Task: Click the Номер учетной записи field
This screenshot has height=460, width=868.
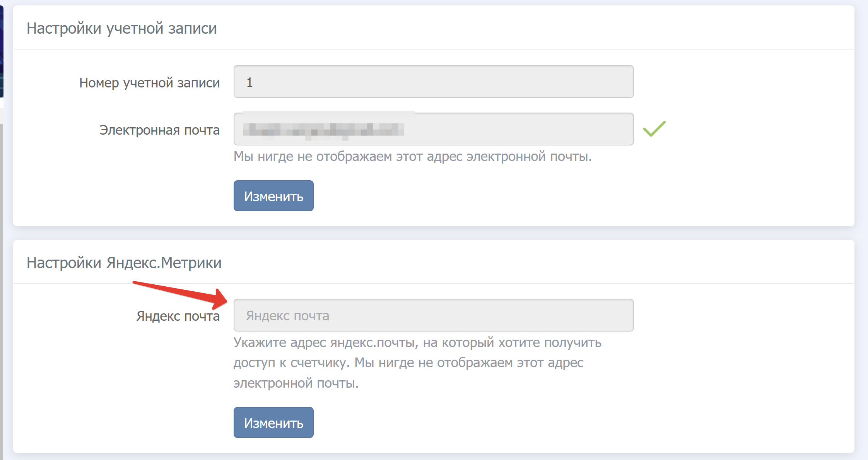Action: click(433, 82)
